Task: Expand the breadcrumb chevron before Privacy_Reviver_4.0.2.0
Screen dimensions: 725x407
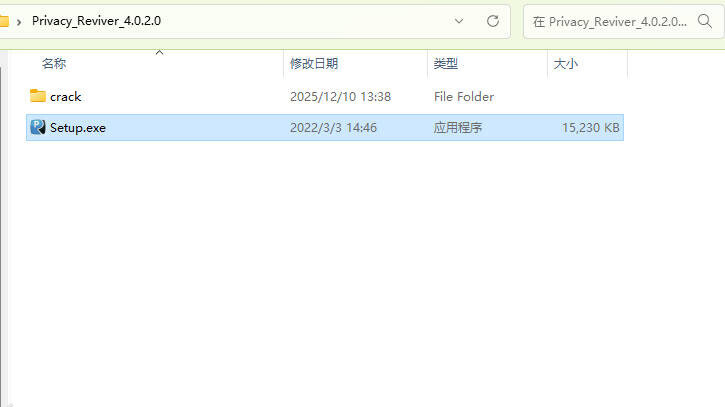Action: [x=19, y=22]
